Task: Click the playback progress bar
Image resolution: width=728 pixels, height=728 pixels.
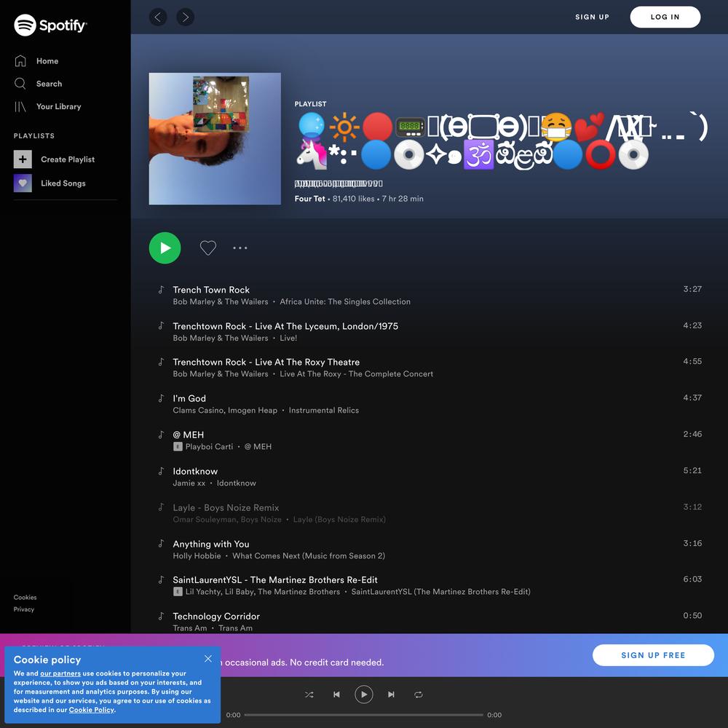Action: tap(364, 715)
